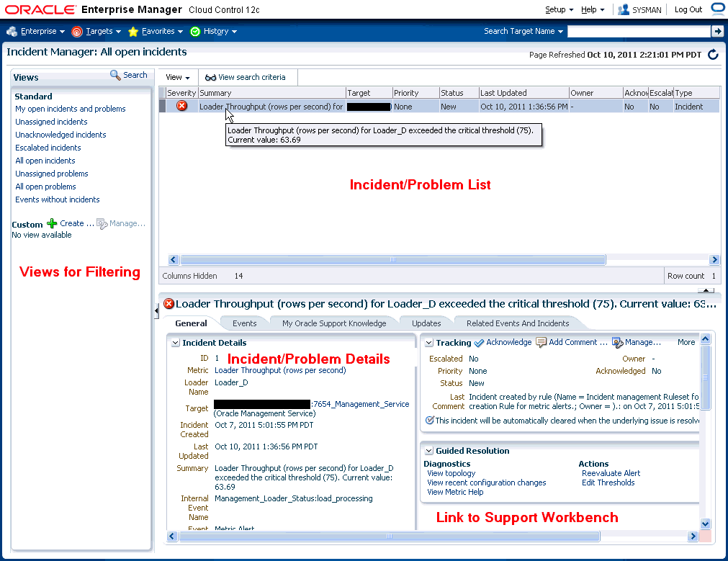Click details pane up scroll arrow
This screenshot has width=728, height=561.
click(705, 338)
